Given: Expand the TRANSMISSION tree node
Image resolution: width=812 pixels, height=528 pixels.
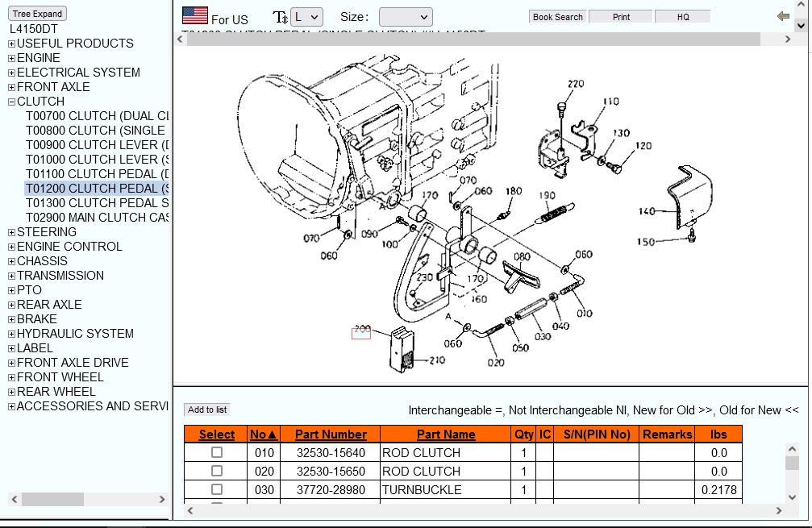Looking at the screenshot, I should click(11, 276).
